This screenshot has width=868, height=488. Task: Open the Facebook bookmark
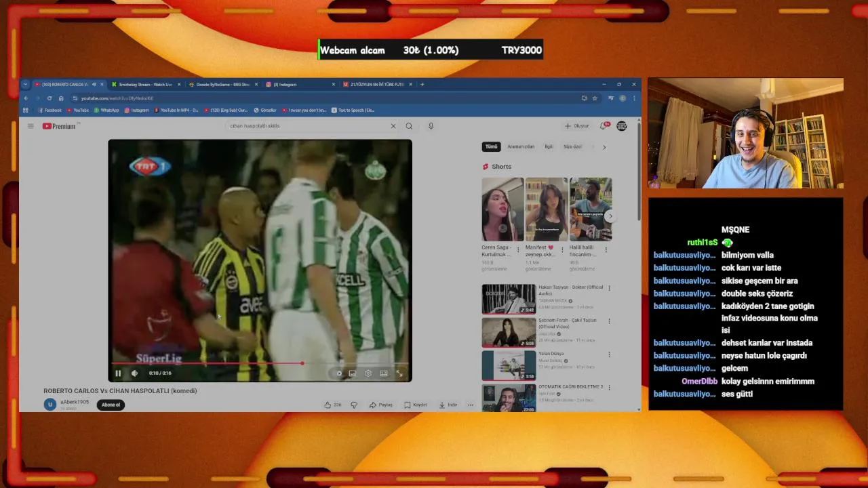[50, 110]
